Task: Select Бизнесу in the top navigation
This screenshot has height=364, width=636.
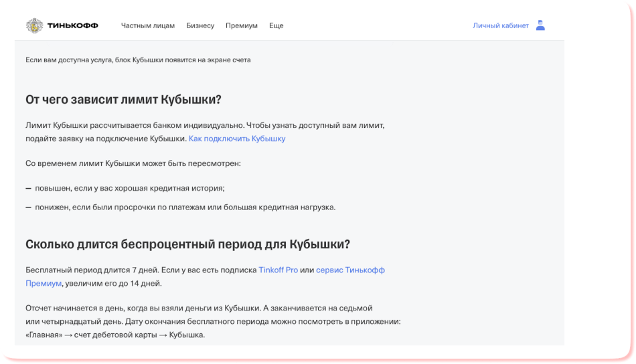Action: [x=200, y=26]
